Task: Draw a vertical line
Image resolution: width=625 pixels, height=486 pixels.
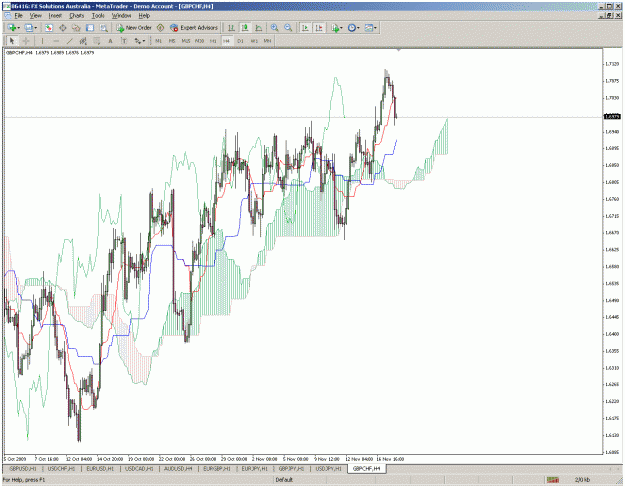Action: coord(42,41)
